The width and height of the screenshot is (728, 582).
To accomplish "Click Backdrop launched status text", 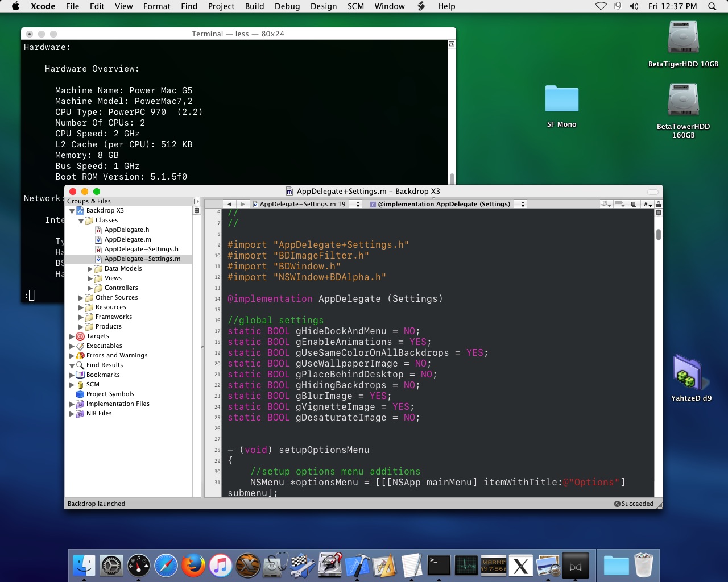I will [x=96, y=504].
